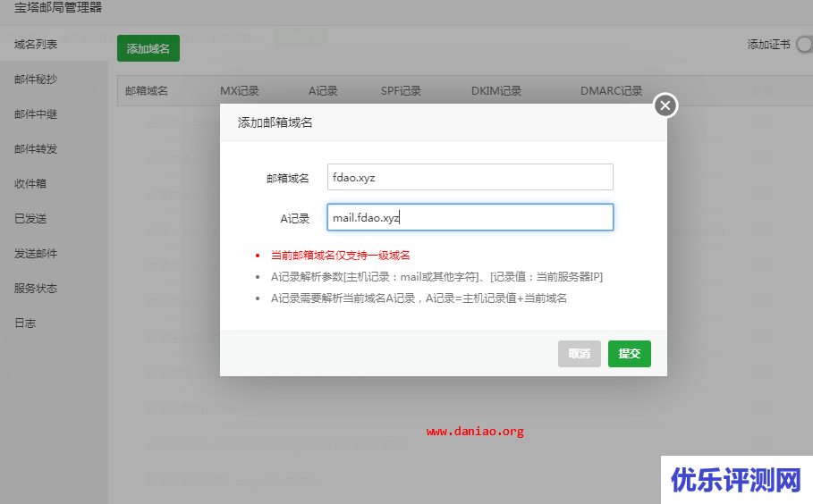The height and width of the screenshot is (504, 813).
Task: Focus the A记录 input with mail.fdao.xyz
Action: tap(470, 217)
